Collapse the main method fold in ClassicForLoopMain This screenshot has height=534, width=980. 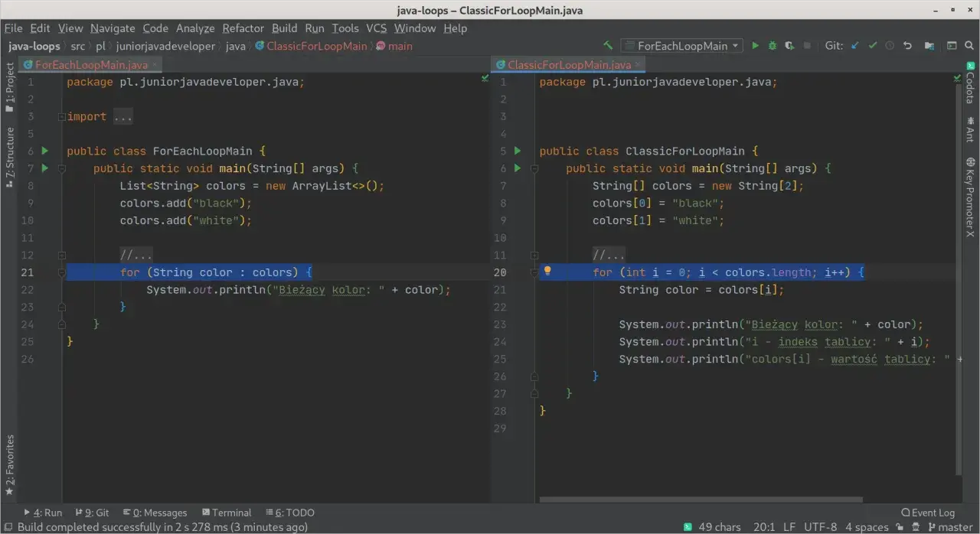pyautogui.click(x=534, y=168)
